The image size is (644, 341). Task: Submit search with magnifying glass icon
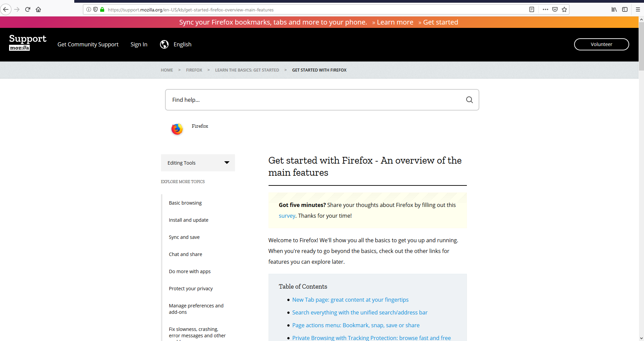click(469, 100)
